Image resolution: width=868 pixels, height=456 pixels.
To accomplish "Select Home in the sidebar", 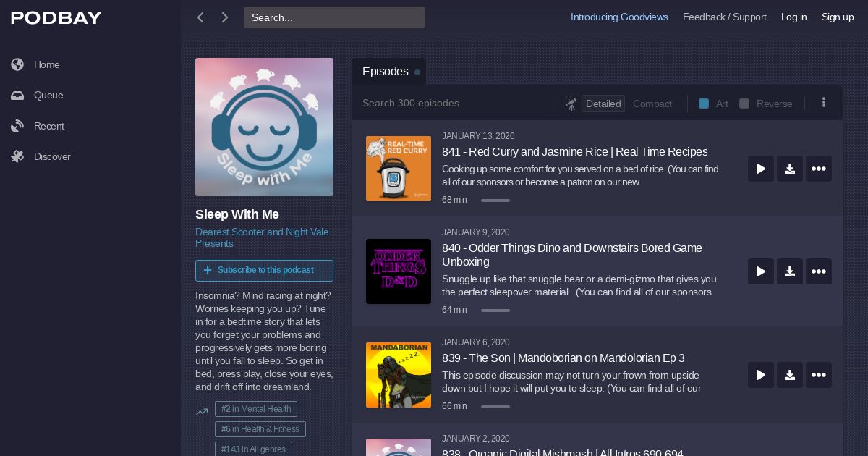I will [x=47, y=64].
